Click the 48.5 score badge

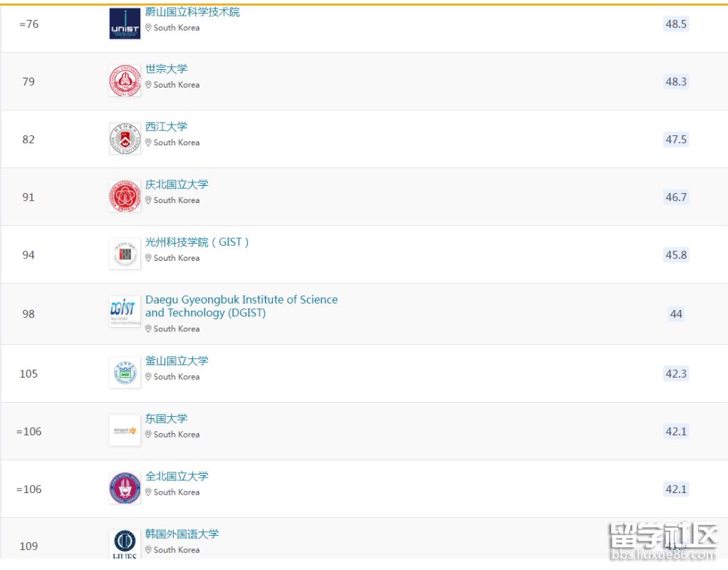click(x=675, y=24)
